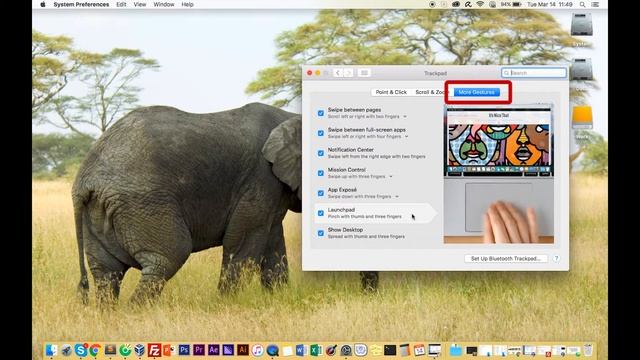This screenshot has width=640, height=360.
Task: Open the Trash in the Dock
Action: pyautogui.click(x=588, y=350)
